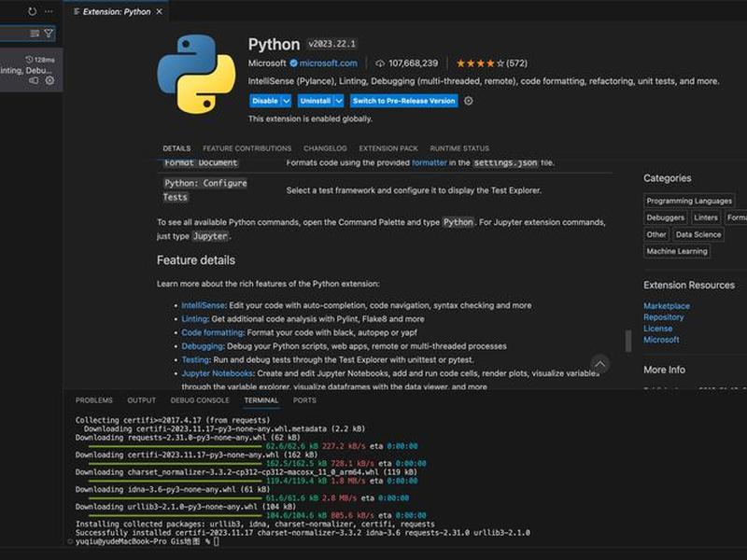Screen dimensions: 747x560
Task: Open the Testing feature link
Action: [x=195, y=360]
